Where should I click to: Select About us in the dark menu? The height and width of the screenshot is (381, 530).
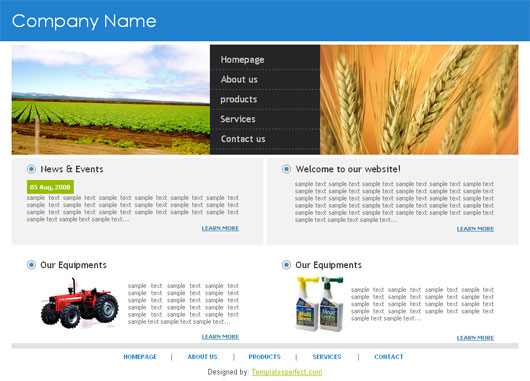pos(239,79)
